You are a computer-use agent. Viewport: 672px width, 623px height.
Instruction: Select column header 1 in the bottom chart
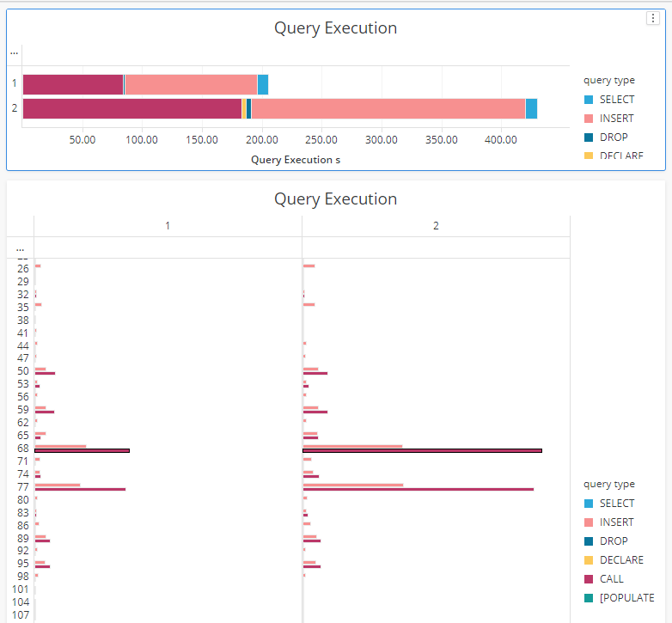coord(168,226)
